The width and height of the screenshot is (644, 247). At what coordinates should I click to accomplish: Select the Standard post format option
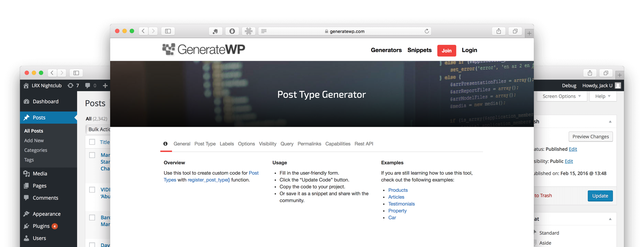[x=549, y=233]
